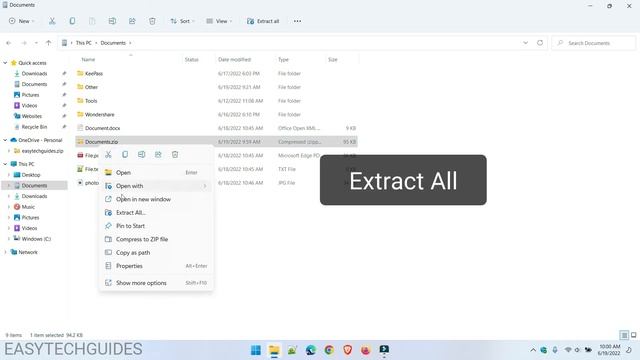The height and width of the screenshot is (360, 640).
Task: Choose Extract All... in the context menu
Action: coord(156,213)
